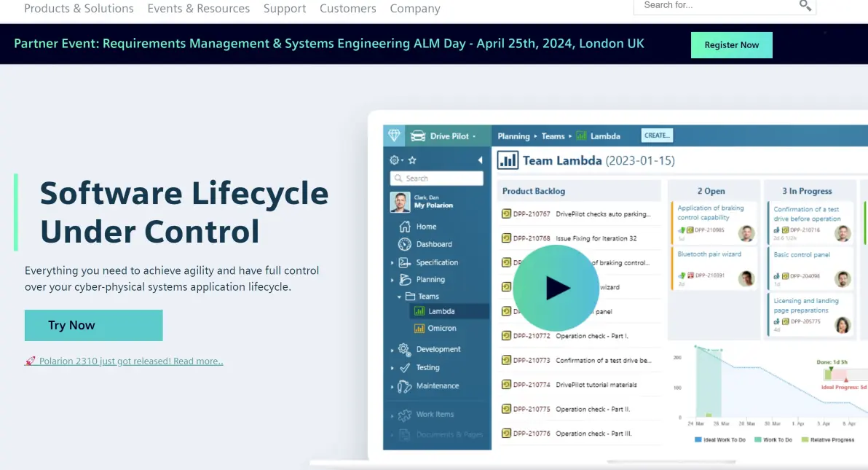Click the Development gear icon
Screen dimensions: 868x470
coord(405,349)
